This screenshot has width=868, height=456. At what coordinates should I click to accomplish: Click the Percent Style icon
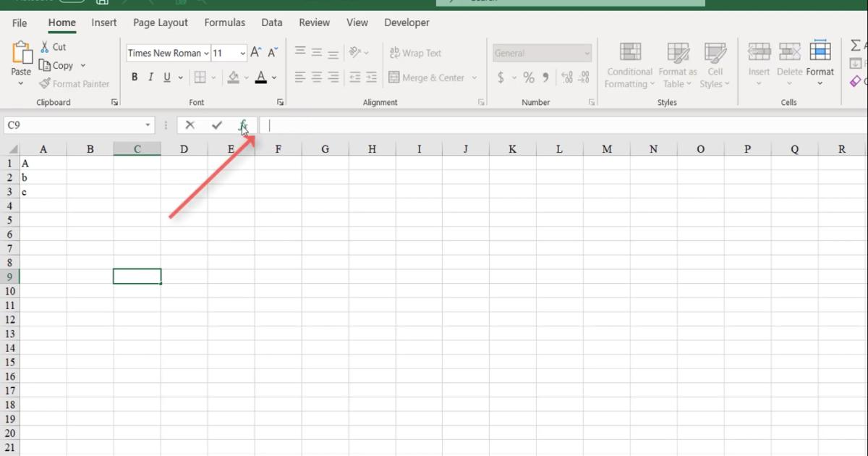click(x=528, y=77)
